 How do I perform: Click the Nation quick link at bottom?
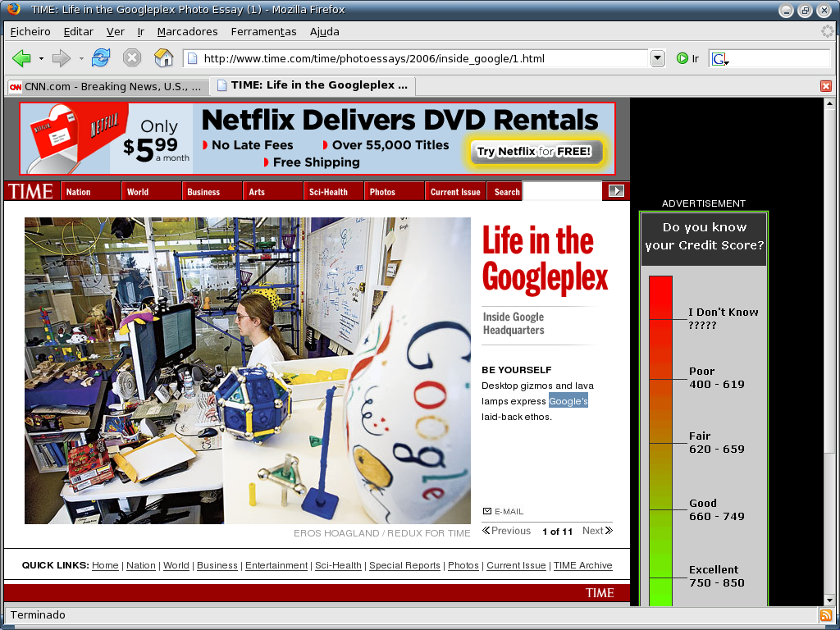point(141,565)
